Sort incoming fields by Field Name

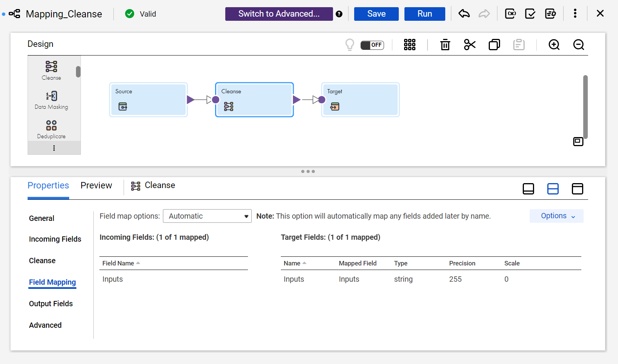(121, 263)
